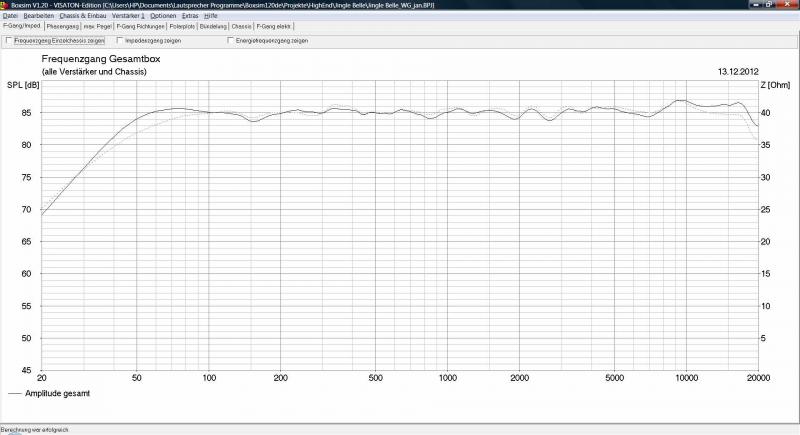Open the Datei menu

(10, 16)
